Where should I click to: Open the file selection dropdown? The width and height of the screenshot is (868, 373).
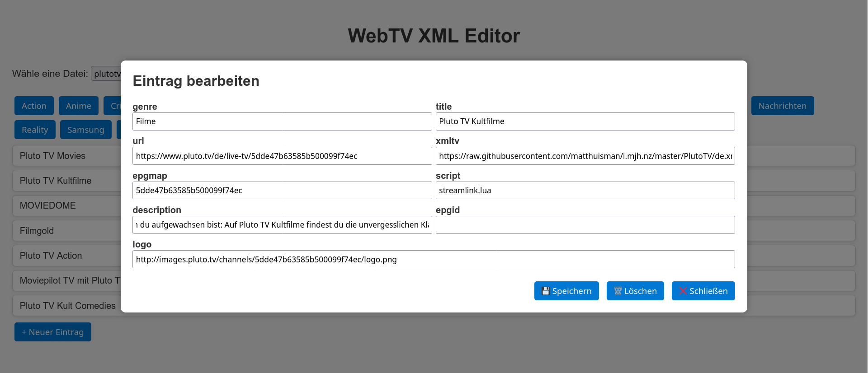[107, 74]
